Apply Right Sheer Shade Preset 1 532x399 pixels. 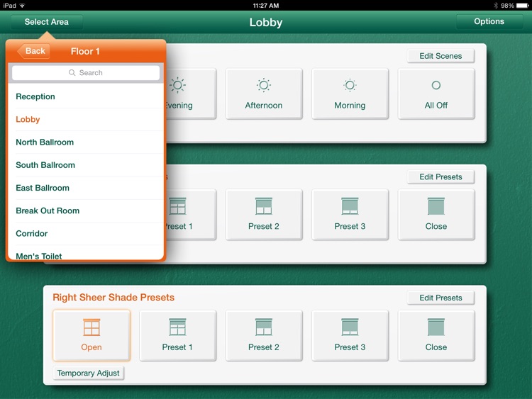point(177,335)
